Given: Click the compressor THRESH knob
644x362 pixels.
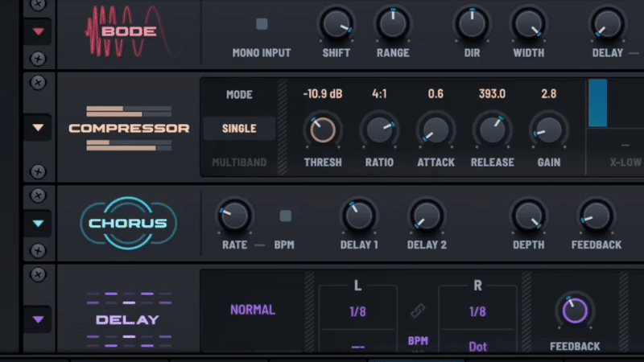Looking at the screenshot, I should coord(322,129).
